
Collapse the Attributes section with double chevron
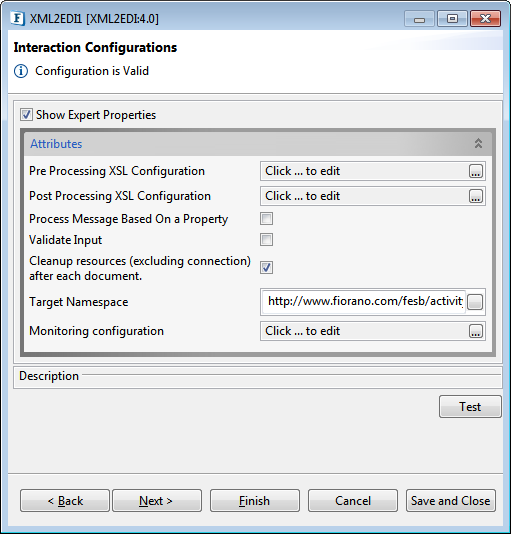click(478, 143)
